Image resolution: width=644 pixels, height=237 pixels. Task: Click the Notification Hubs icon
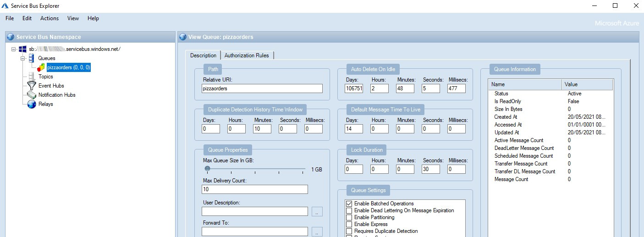31,95
